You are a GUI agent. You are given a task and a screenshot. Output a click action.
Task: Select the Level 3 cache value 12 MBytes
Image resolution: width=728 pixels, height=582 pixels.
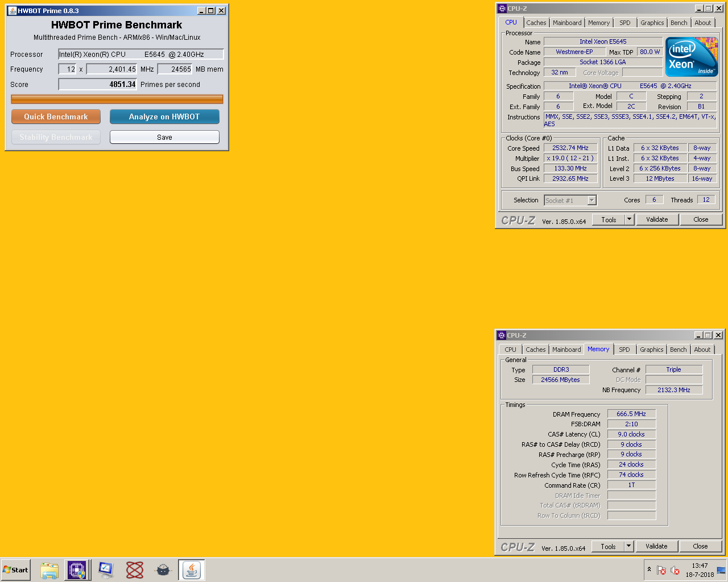pyautogui.click(x=660, y=178)
